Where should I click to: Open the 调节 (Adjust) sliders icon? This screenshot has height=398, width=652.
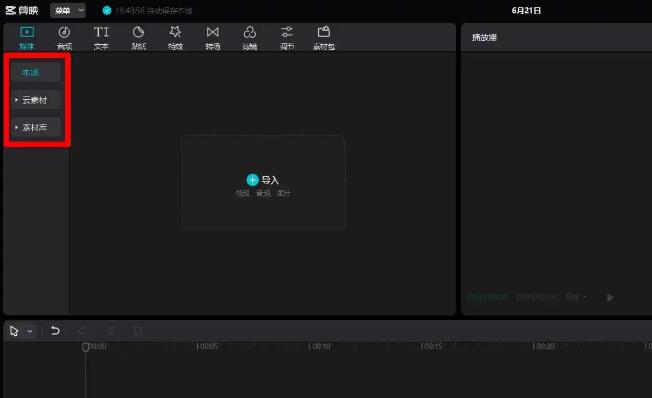coord(287,32)
